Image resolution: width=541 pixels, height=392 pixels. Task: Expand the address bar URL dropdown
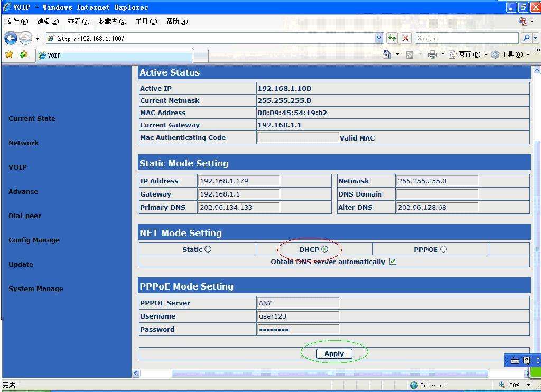click(379, 38)
